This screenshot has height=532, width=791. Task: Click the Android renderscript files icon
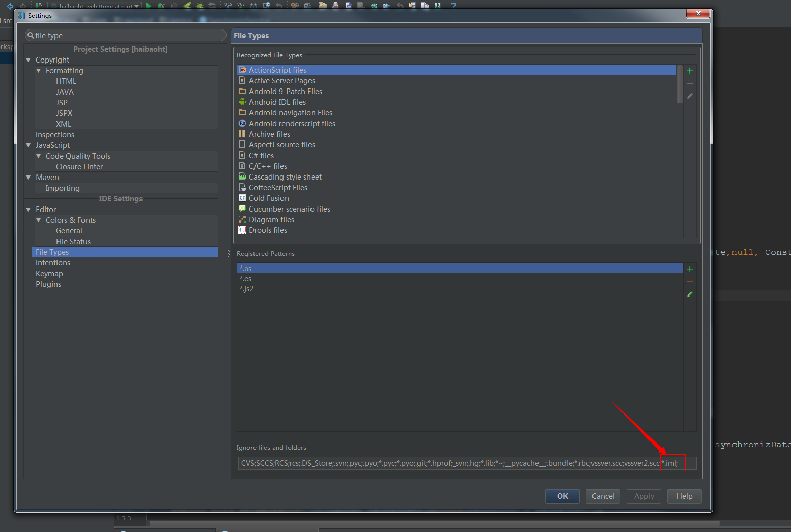243,124
